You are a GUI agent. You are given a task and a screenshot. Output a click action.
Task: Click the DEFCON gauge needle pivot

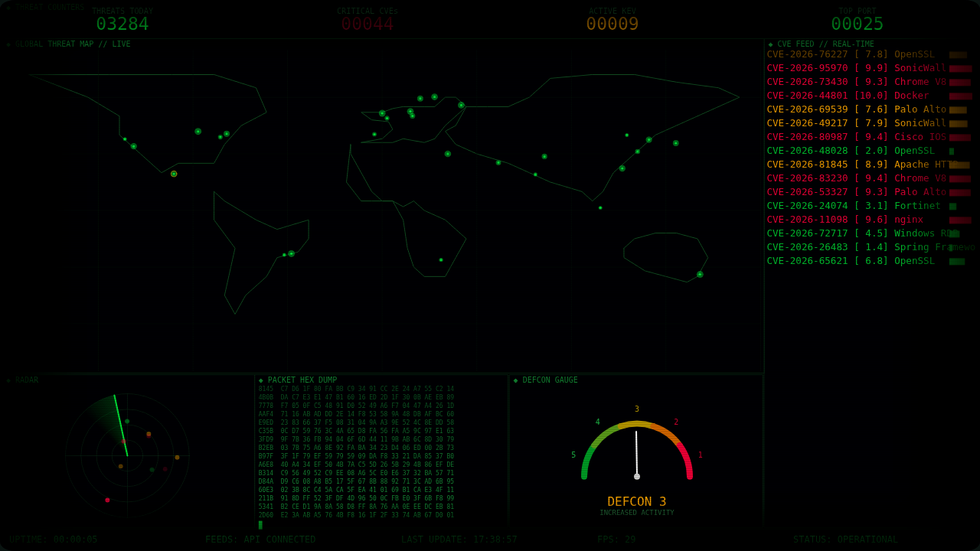(x=637, y=476)
